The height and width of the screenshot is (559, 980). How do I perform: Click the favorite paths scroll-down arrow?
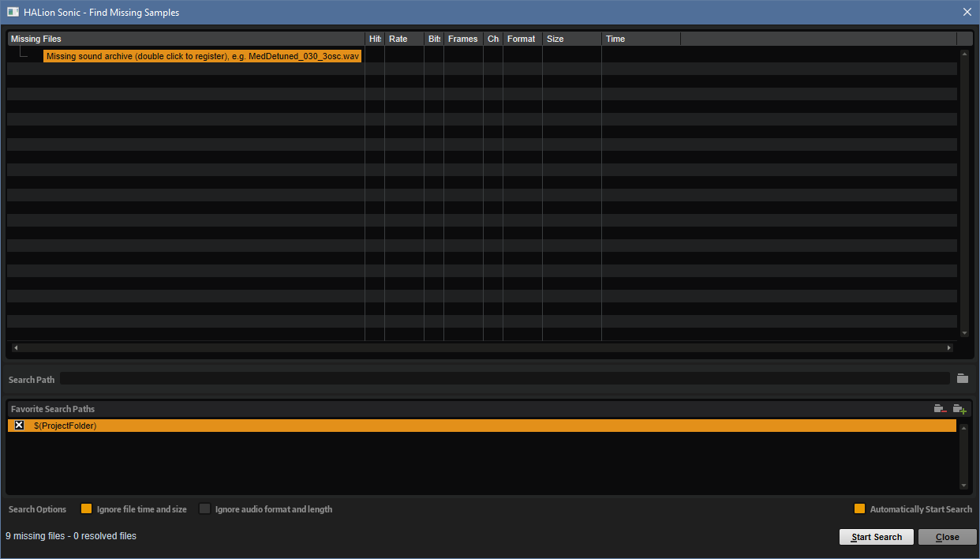(x=963, y=486)
